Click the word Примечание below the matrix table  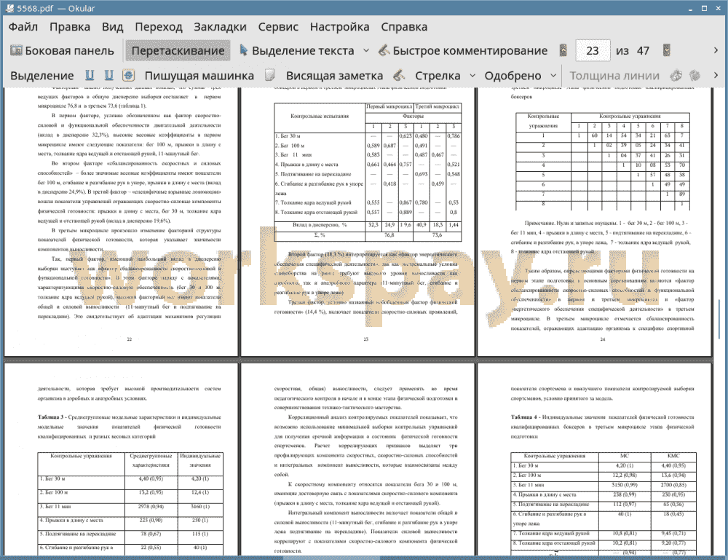click(x=538, y=223)
